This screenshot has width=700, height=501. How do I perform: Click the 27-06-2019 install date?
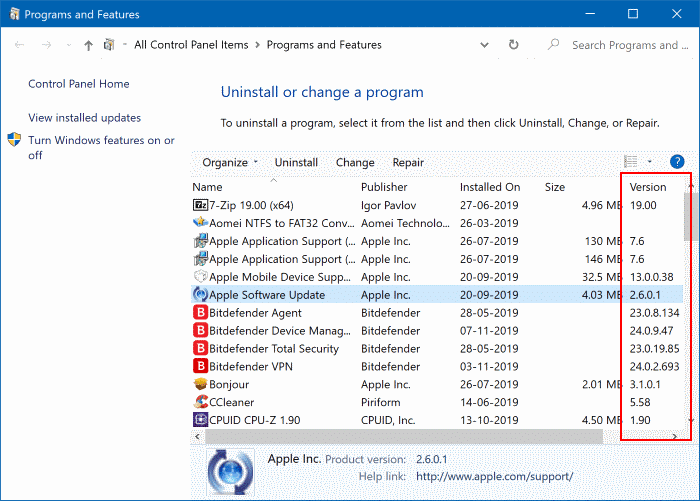pos(489,205)
